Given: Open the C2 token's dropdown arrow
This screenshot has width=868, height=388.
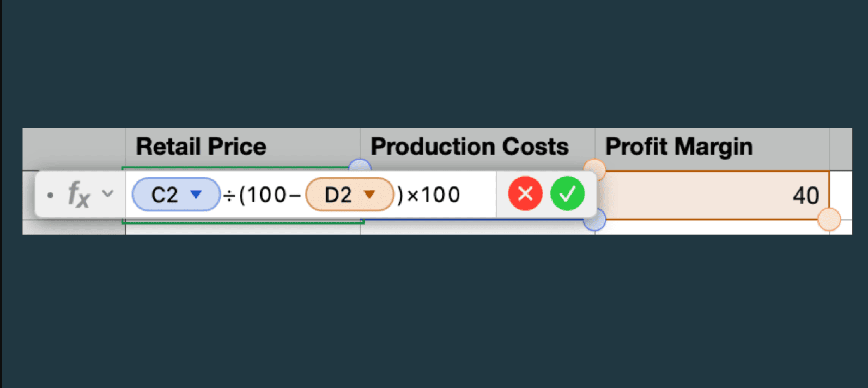Looking at the screenshot, I should [x=196, y=194].
